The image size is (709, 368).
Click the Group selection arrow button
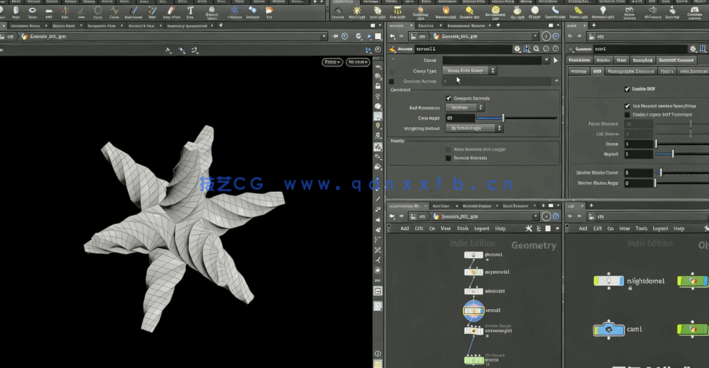556,60
